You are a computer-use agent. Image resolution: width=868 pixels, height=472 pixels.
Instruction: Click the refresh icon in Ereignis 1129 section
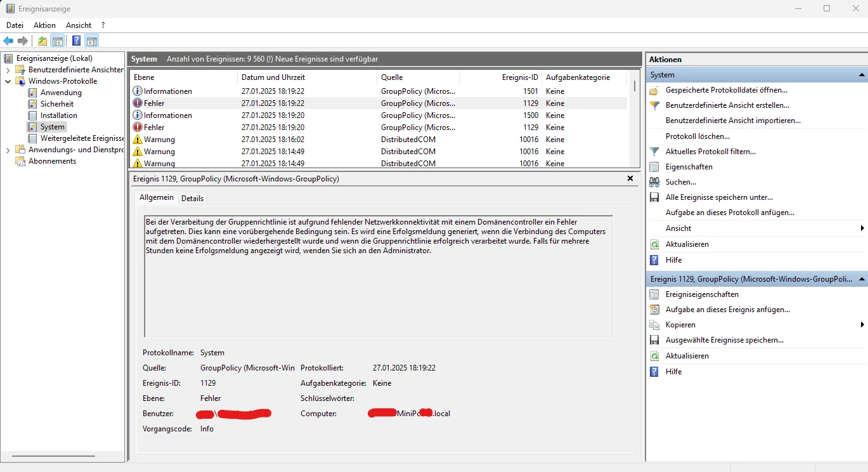tap(655, 356)
